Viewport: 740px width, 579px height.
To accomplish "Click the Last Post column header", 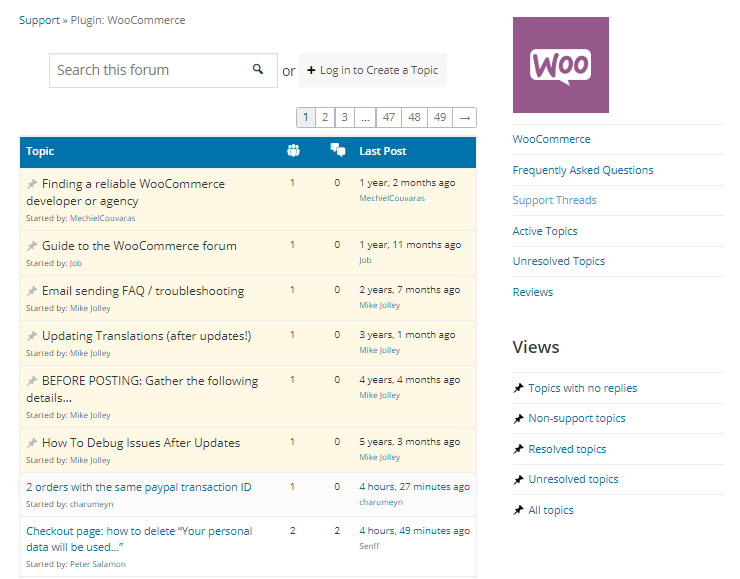I will pos(383,151).
